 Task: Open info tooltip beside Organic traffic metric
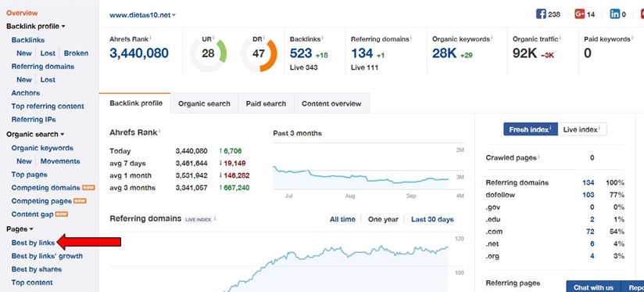pos(560,38)
